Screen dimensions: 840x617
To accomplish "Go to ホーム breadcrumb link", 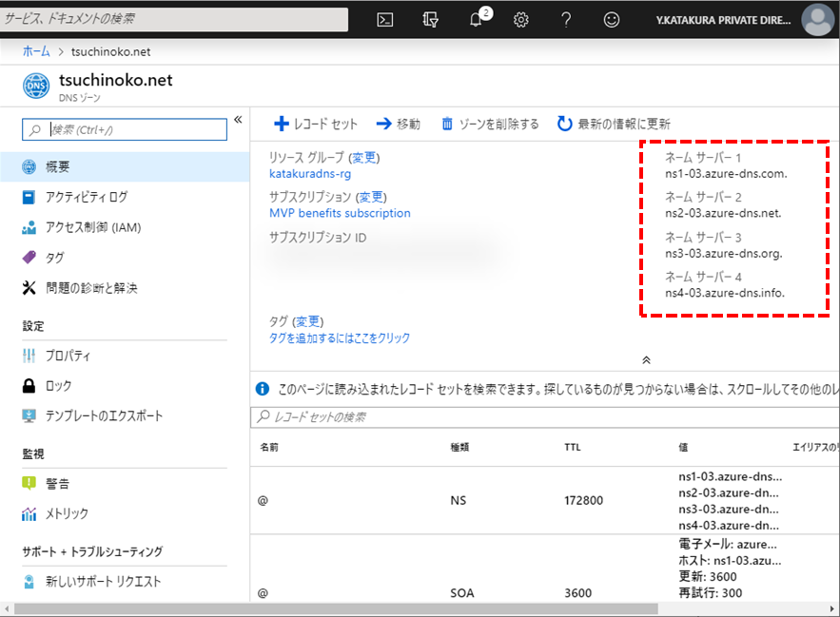I will (36, 51).
